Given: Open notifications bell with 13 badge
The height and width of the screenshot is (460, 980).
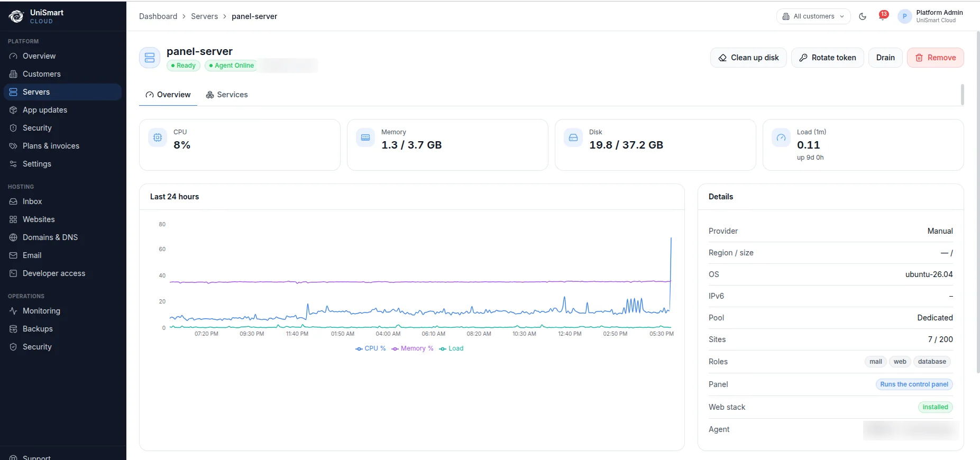Looking at the screenshot, I should 883,16.
